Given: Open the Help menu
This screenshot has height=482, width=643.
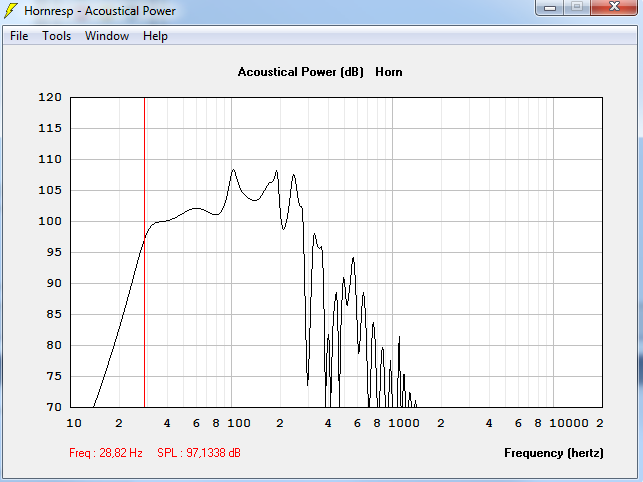Looking at the screenshot, I should coord(155,36).
